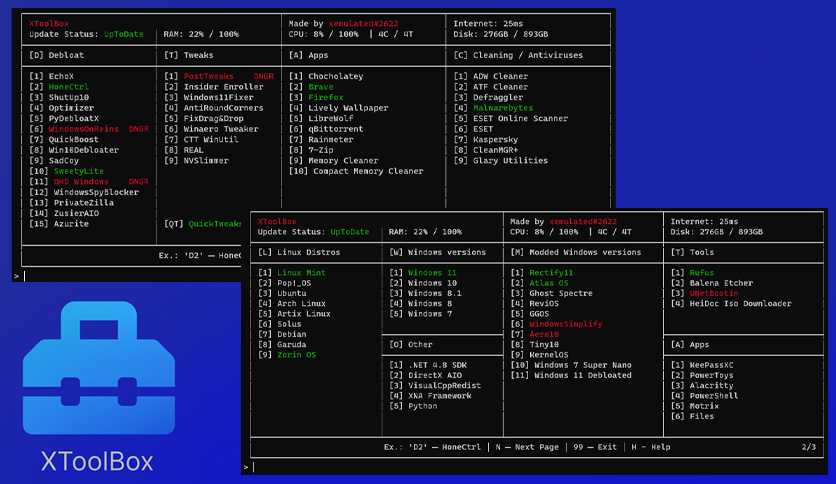This screenshot has height=484, width=836.
Task: Select the Winaero Tweaker entry
Action: pyautogui.click(x=211, y=129)
